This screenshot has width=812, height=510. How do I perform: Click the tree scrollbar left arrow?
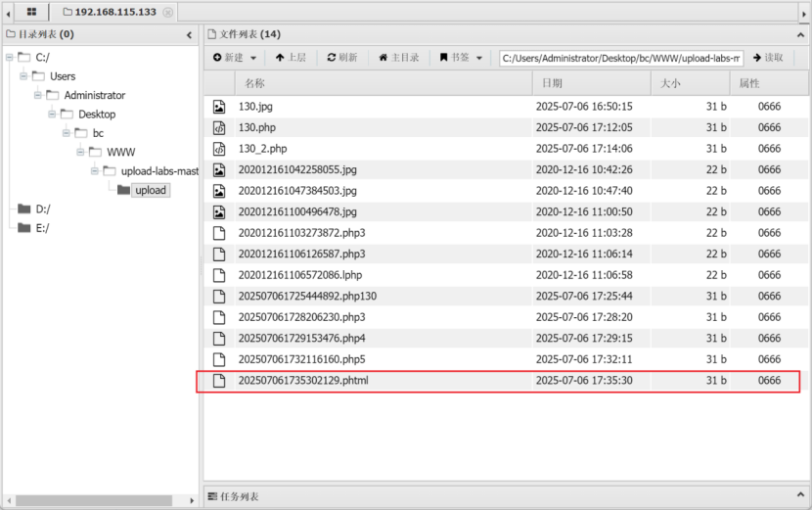point(9,500)
